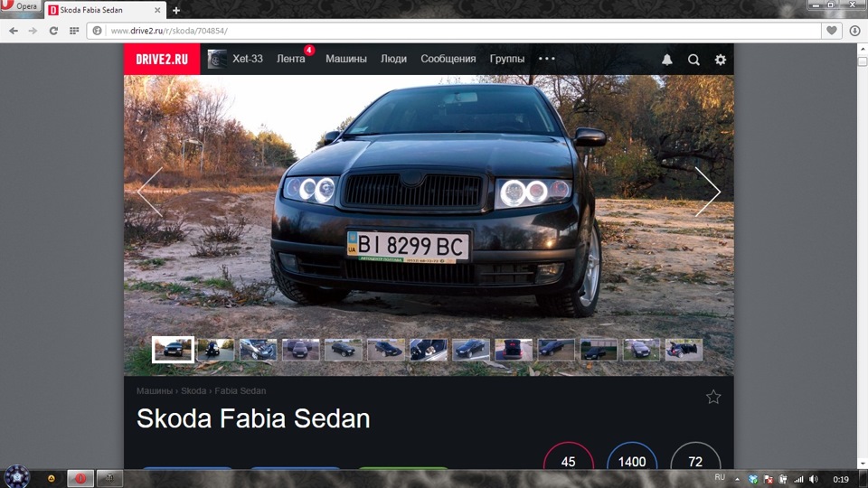
Task: Go to DRIVE2.RU home logo
Action: [x=162, y=60]
